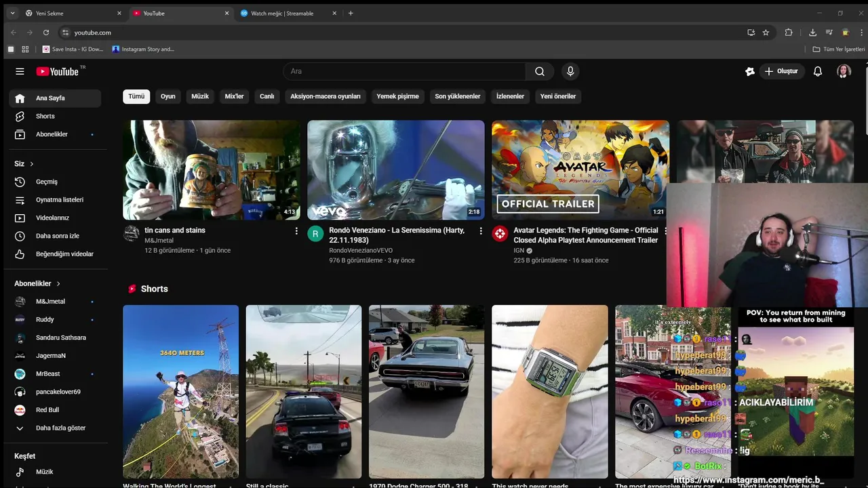Start voice search with microphone icon

pyautogui.click(x=570, y=71)
